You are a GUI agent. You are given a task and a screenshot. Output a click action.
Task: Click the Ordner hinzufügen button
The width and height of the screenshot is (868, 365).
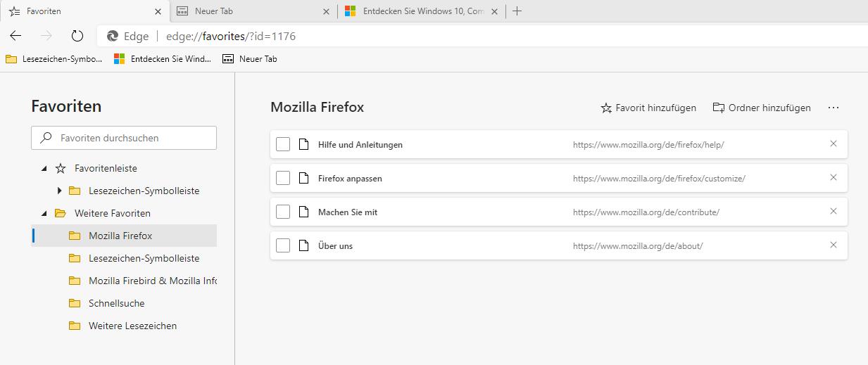tap(762, 108)
